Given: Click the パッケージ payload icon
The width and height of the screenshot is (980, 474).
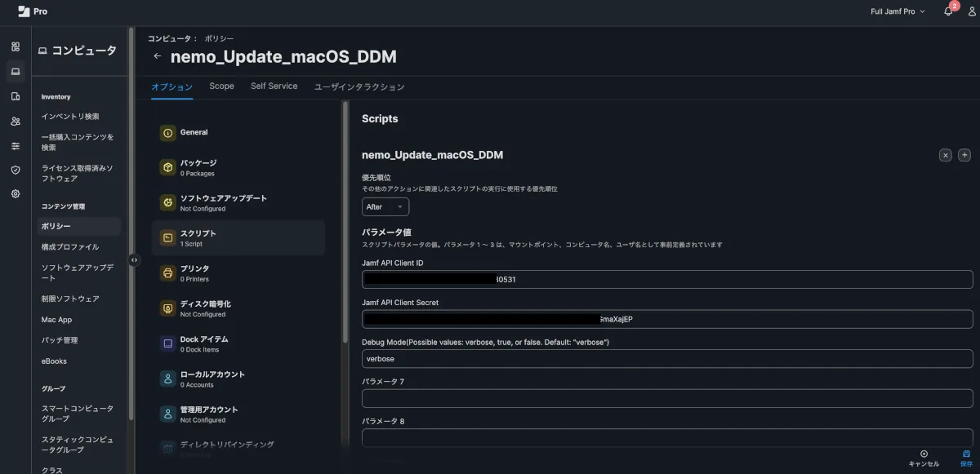Looking at the screenshot, I should click(x=167, y=167).
